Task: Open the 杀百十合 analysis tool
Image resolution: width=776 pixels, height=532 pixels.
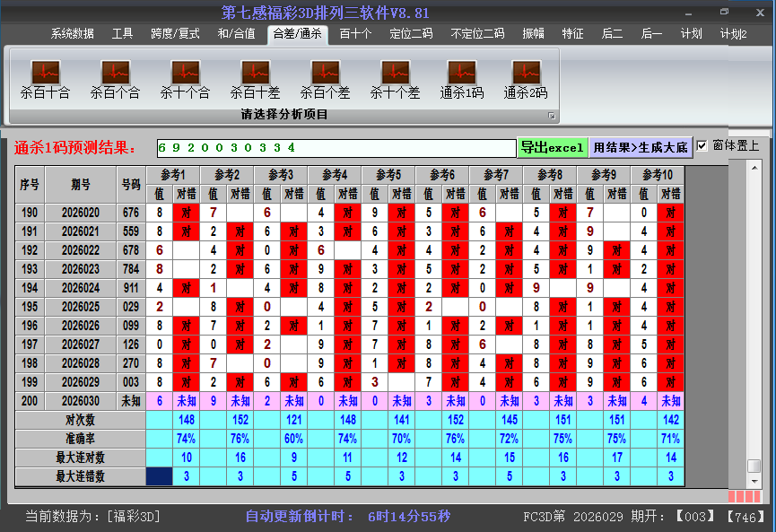Action: pyautogui.click(x=45, y=79)
